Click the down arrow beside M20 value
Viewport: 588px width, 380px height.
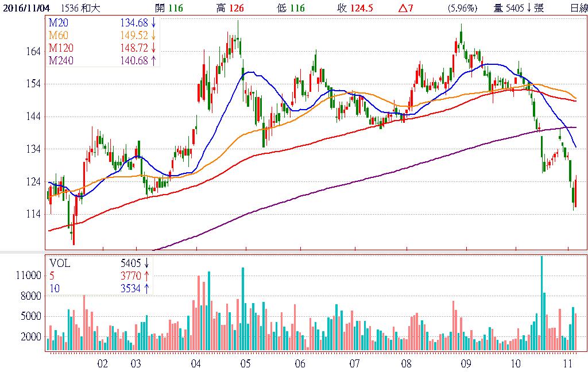coord(153,22)
